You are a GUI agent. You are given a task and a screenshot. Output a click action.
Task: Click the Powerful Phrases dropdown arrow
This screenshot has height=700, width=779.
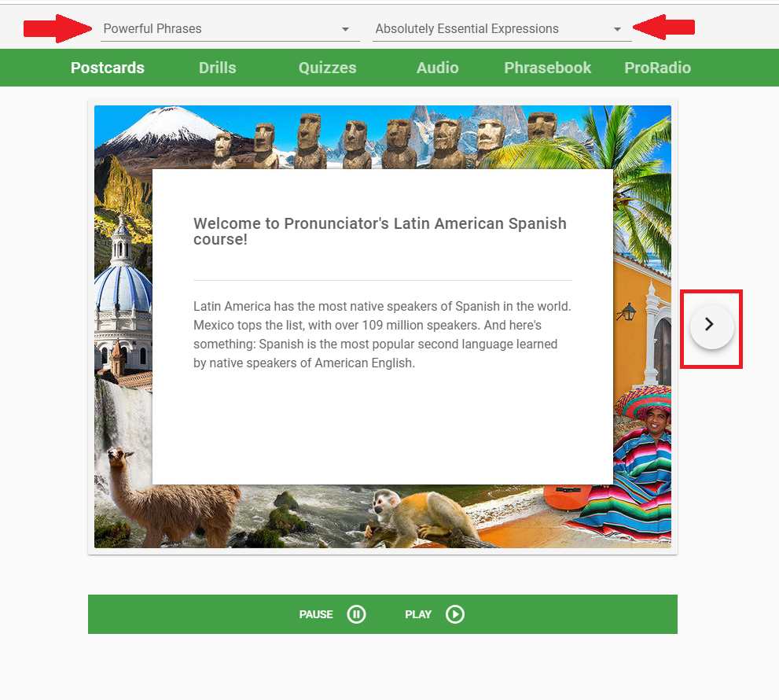(x=345, y=29)
